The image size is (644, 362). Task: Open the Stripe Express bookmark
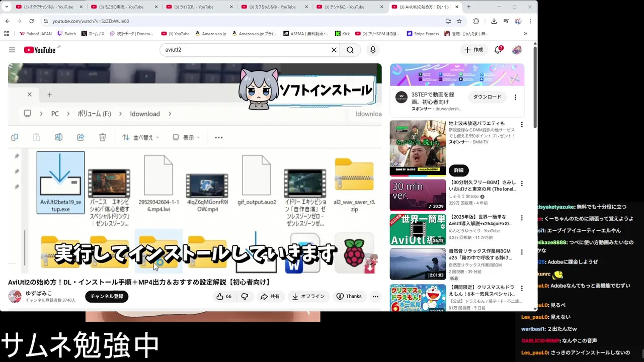click(x=423, y=34)
